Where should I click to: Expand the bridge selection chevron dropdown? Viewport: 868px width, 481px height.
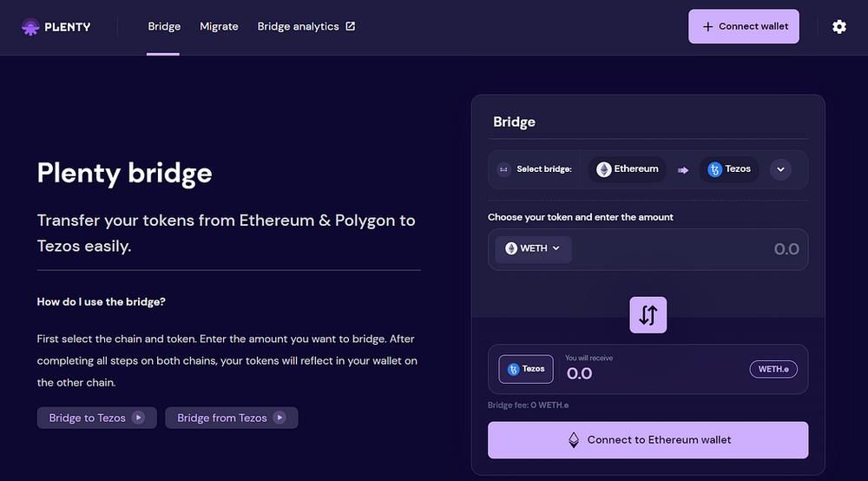780,169
